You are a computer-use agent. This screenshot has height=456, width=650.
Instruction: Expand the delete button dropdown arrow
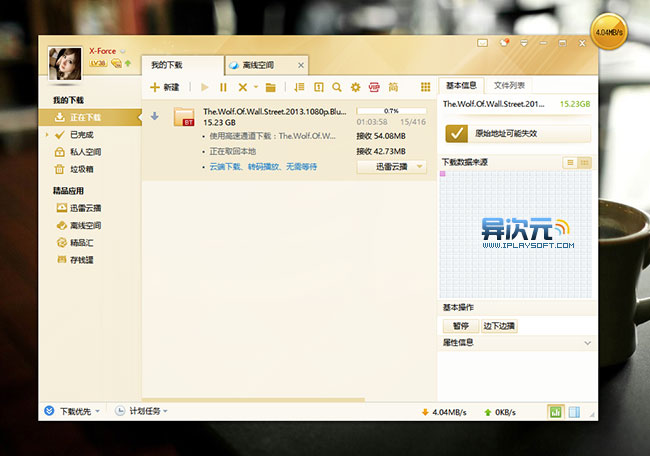[x=256, y=87]
